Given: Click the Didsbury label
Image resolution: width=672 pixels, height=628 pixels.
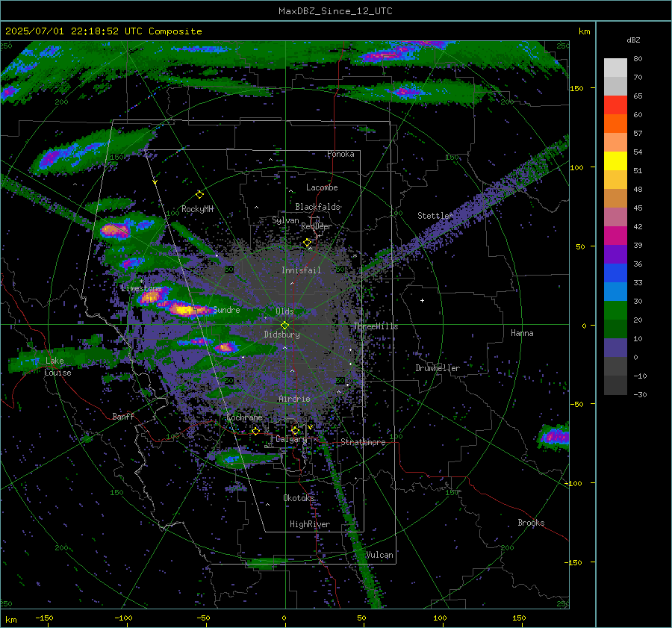Looking at the screenshot, I should 281,335.
